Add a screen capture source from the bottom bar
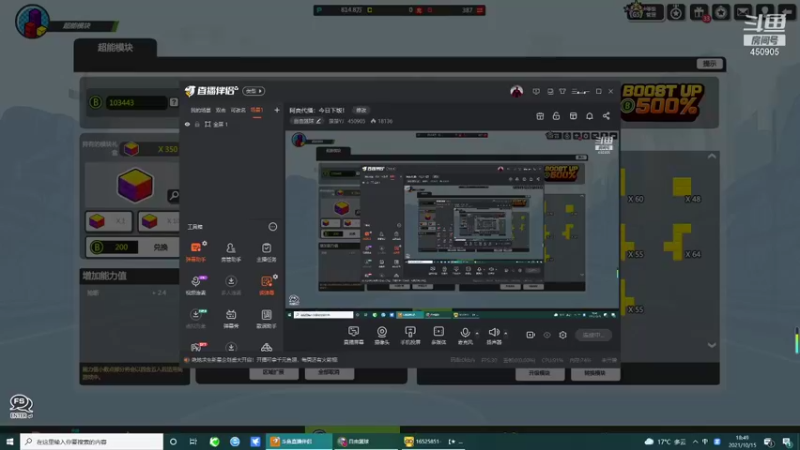 click(x=353, y=335)
